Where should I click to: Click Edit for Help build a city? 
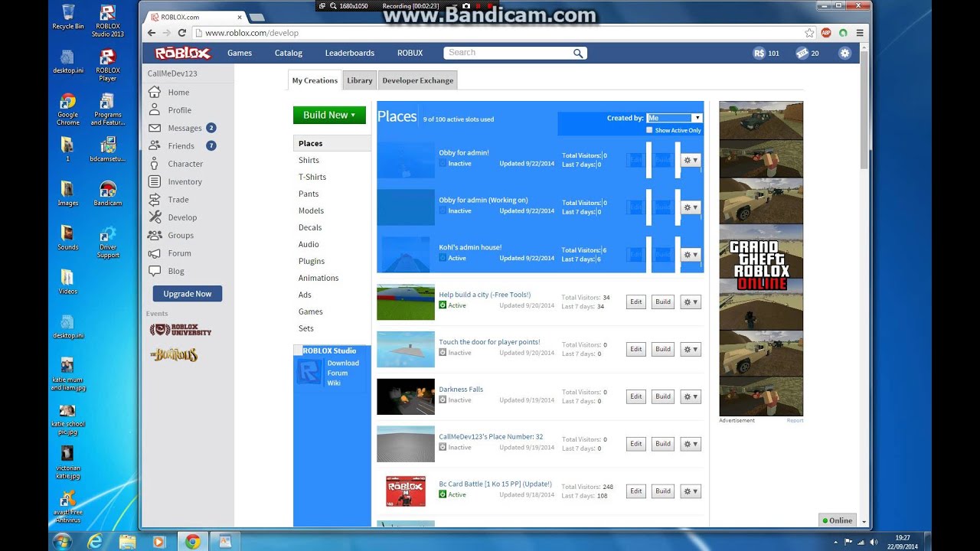(636, 302)
